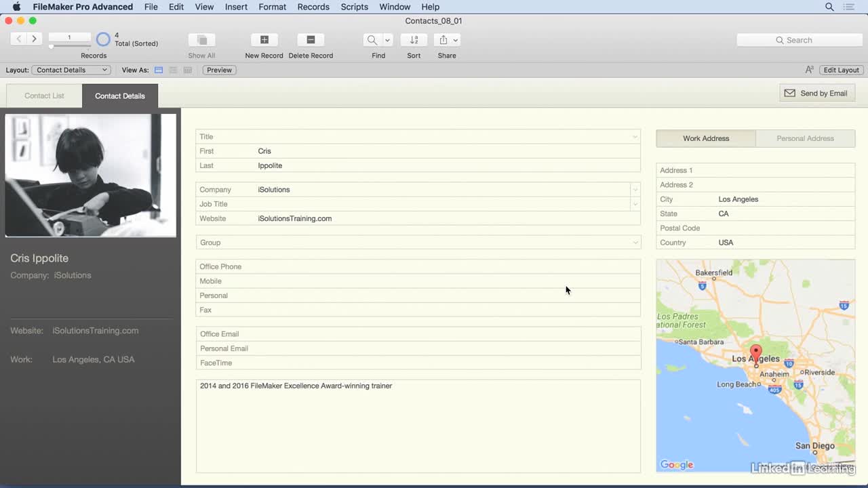Switch to List view icon

click(x=173, y=70)
